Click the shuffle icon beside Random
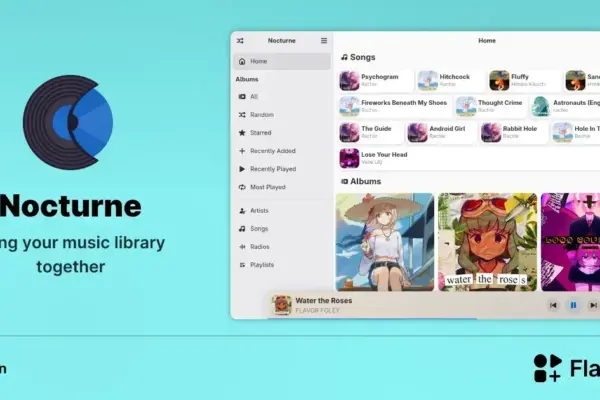This screenshot has height=400, width=600. click(242, 114)
